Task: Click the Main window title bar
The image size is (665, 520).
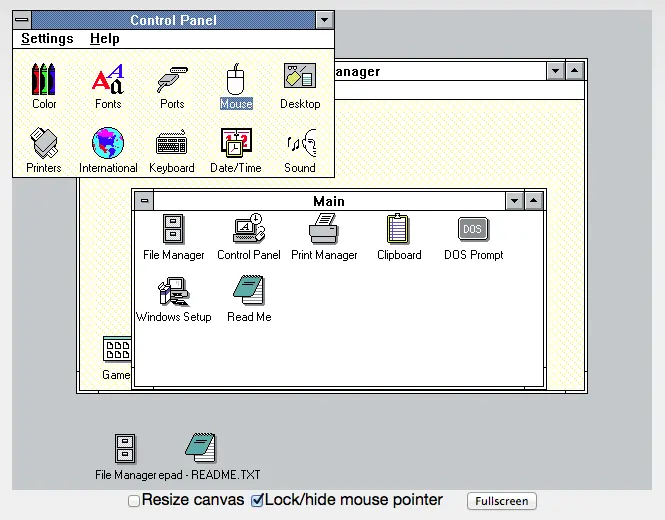Action: [329, 201]
